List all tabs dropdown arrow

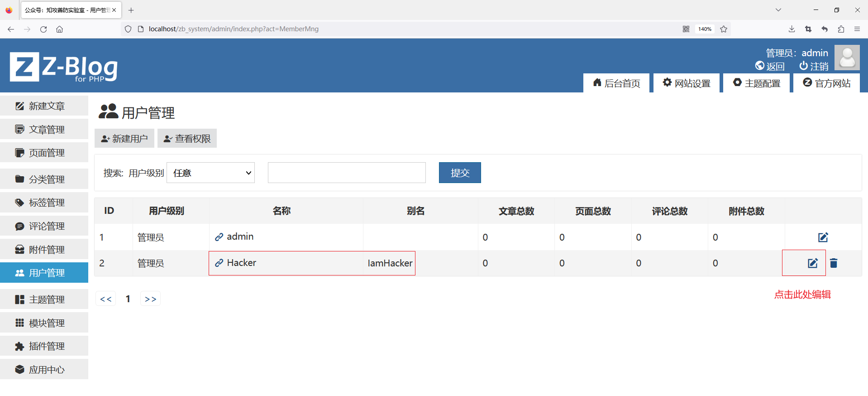[x=778, y=10]
